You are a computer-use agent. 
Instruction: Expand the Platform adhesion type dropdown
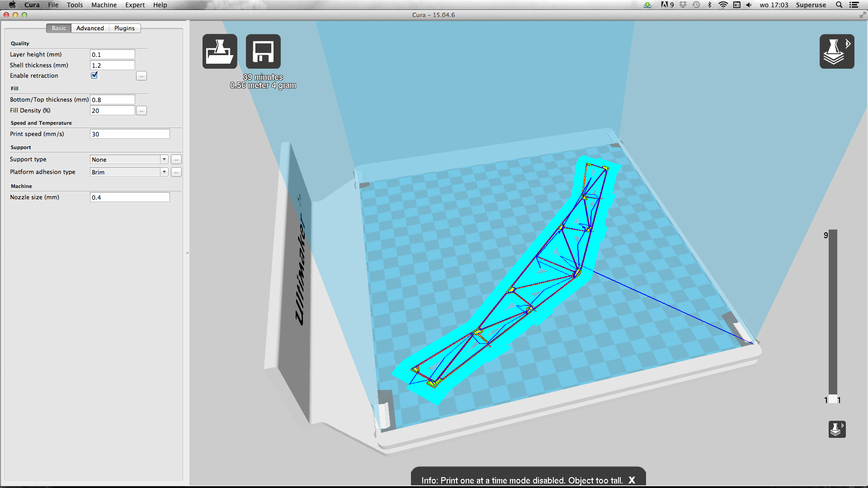pyautogui.click(x=129, y=172)
